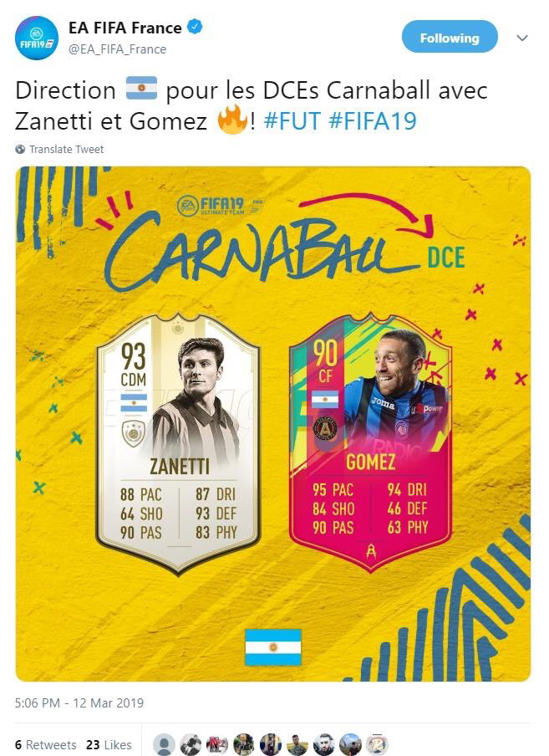Click the first liker's gray default avatar

[x=165, y=744]
